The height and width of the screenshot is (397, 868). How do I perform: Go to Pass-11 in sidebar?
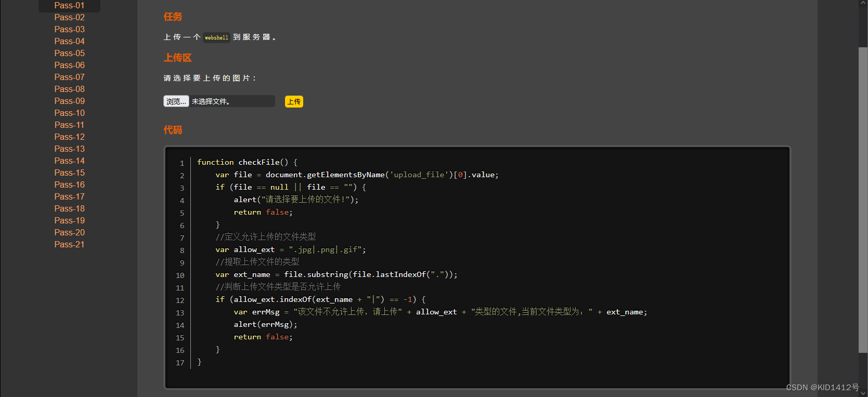pos(69,125)
